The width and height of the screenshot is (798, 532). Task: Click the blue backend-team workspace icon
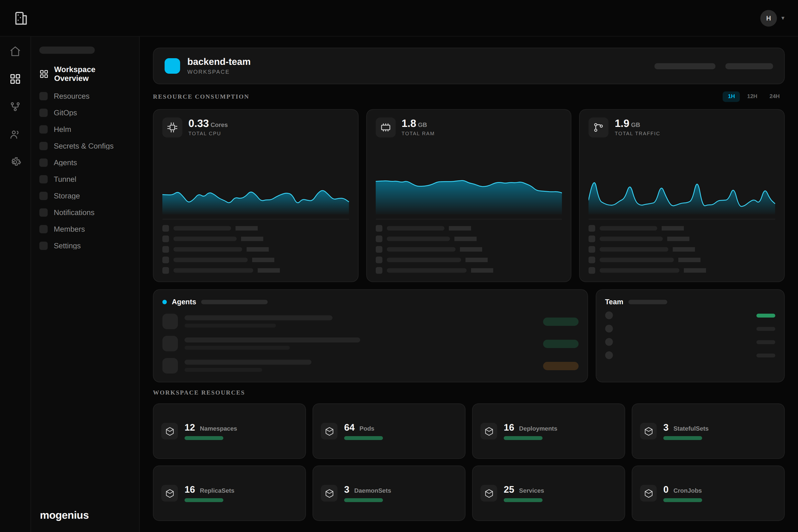(x=172, y=66)
